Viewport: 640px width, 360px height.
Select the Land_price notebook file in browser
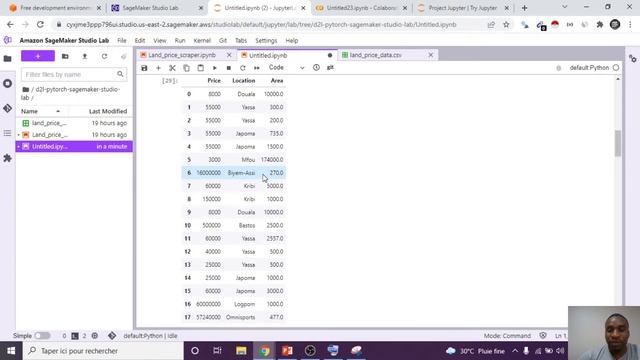[x=74, y=135]
